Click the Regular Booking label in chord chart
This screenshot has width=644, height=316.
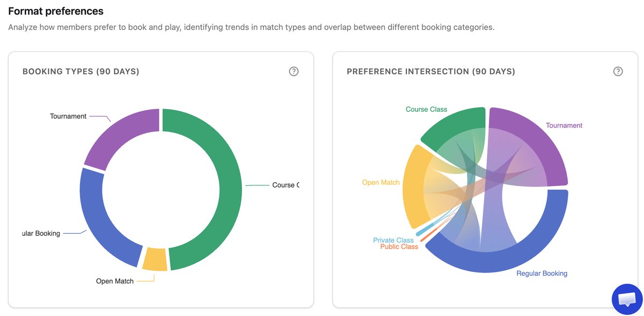click(x=541, y=273)
